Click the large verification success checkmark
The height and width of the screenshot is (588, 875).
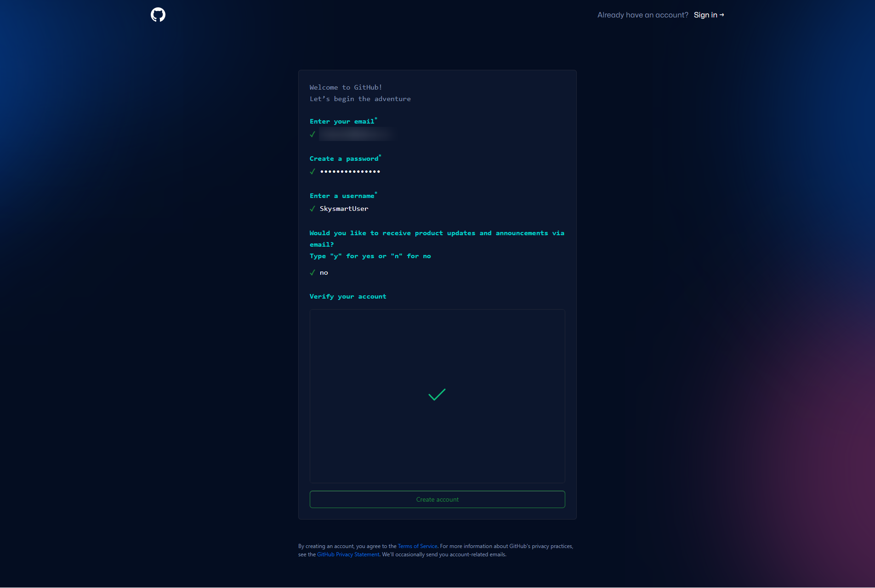pos(437,395)
